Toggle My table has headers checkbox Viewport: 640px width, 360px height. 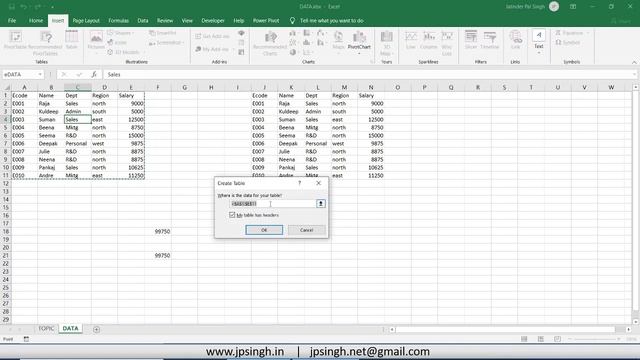click(x=232, y=215)
